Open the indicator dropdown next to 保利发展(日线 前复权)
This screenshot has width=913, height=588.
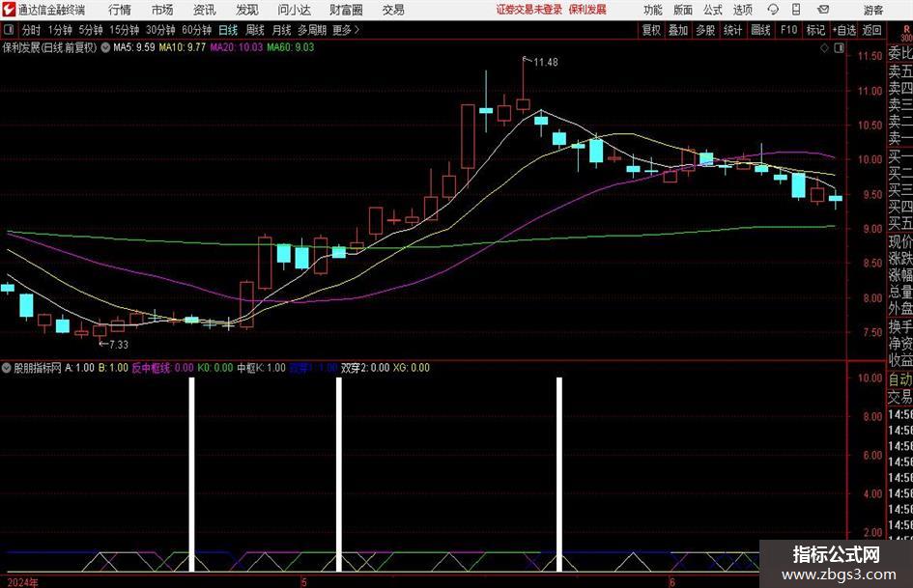105,47
